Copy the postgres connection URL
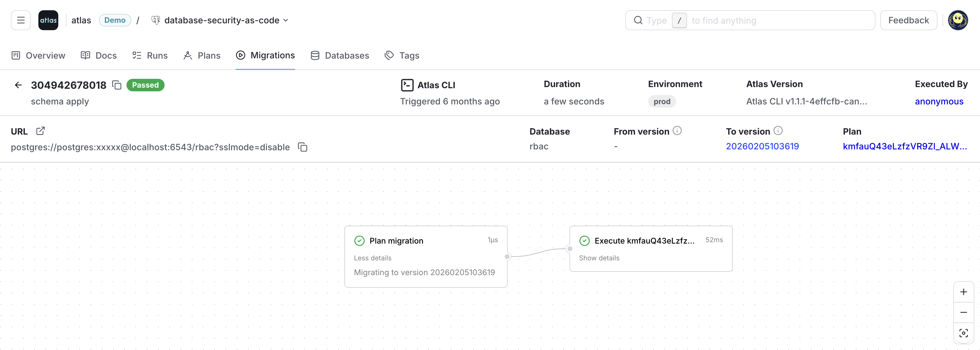Screen dimensions: 980x350 coord(302,147)
